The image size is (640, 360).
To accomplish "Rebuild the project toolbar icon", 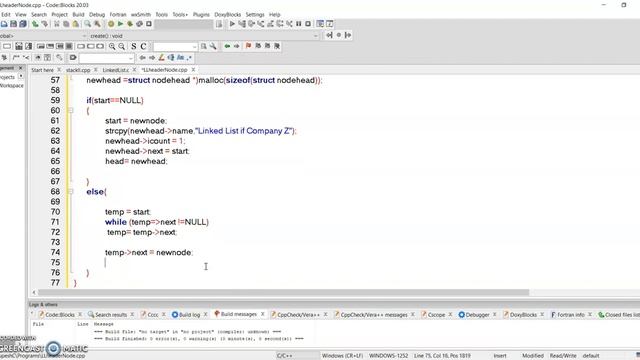I will [x=139, y=24].
